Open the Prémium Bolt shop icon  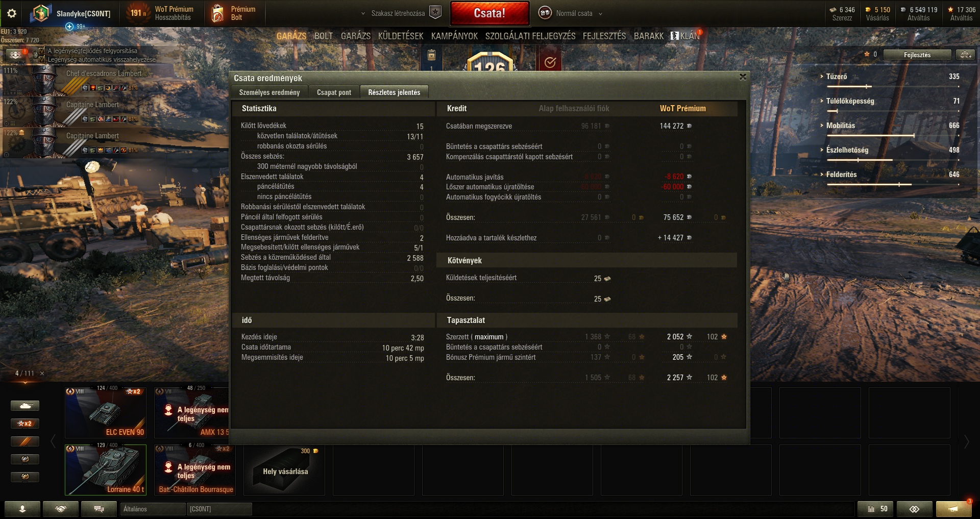coord(218,13)
